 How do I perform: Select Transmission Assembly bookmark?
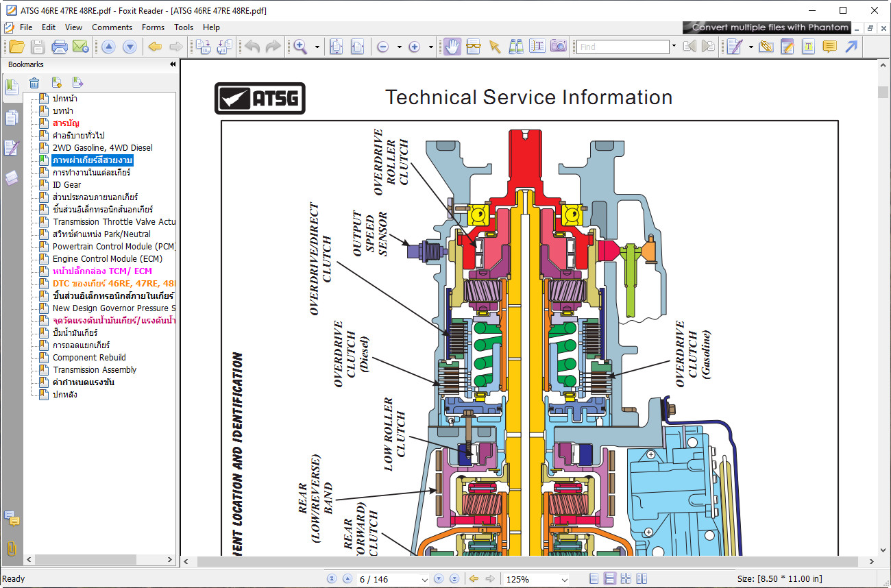(95, 369)
